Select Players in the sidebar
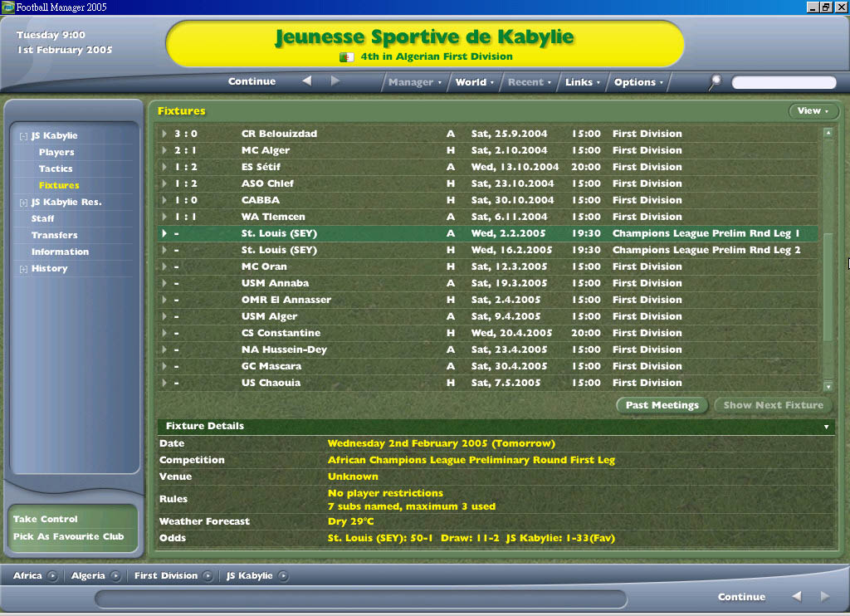This screenshot has width=850, height=616. [x=56, y=152]
